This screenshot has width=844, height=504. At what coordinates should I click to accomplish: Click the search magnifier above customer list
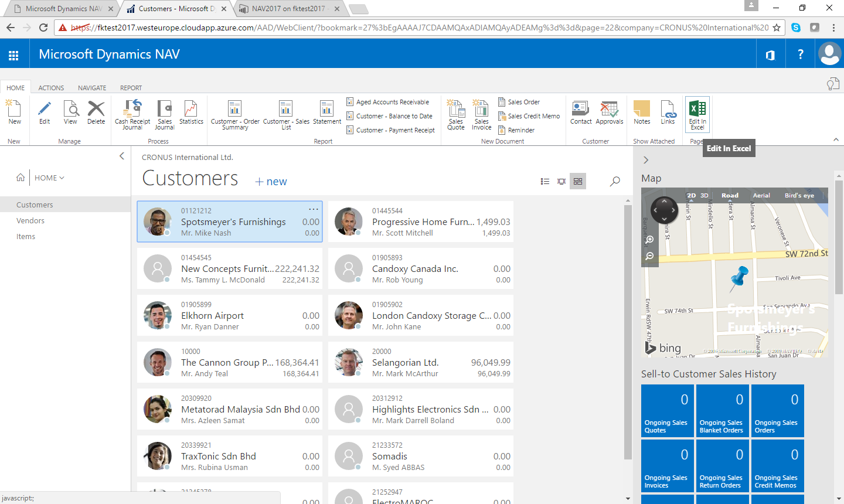[615, 182]
